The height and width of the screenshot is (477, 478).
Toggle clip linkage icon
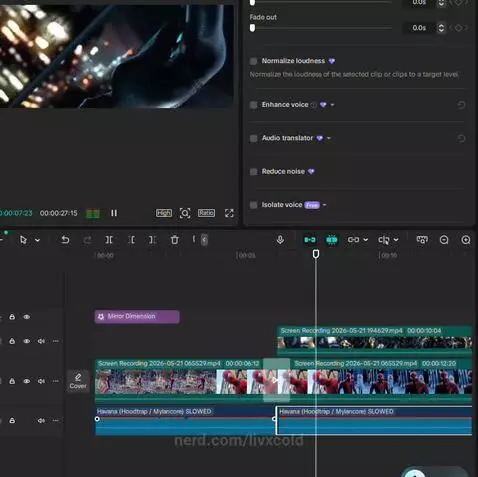tap(353, 240)
